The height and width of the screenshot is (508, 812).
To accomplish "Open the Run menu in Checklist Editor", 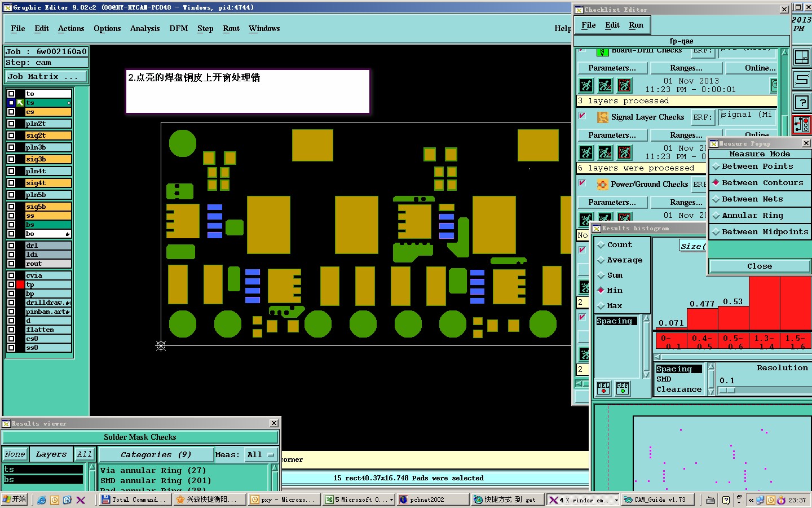I will 636,25.
